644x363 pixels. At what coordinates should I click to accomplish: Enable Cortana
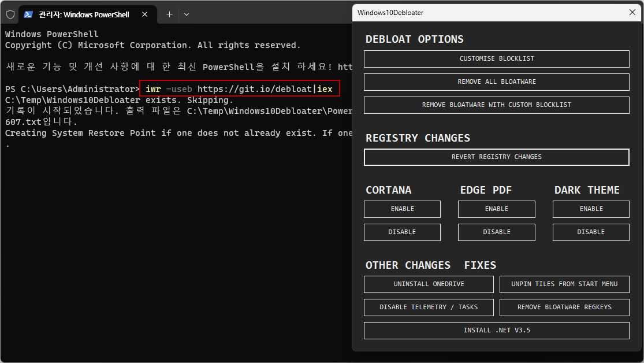[x=402, y=209]
